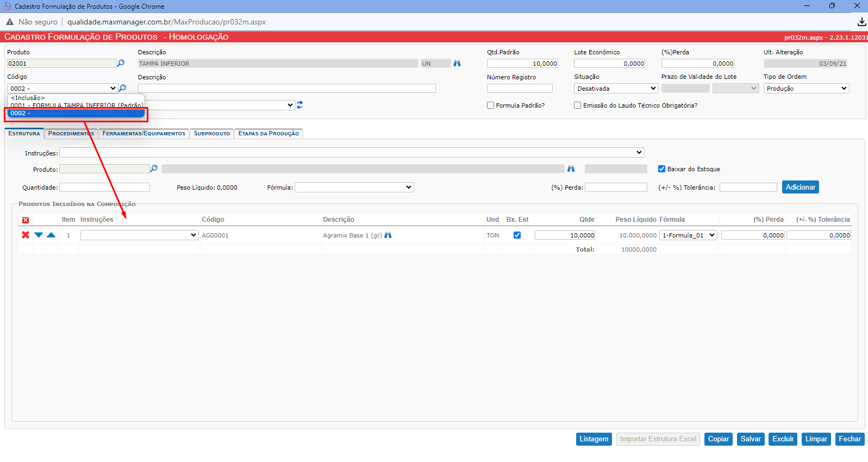Toggle Formula Padrão checkbox

coord(491,105)
